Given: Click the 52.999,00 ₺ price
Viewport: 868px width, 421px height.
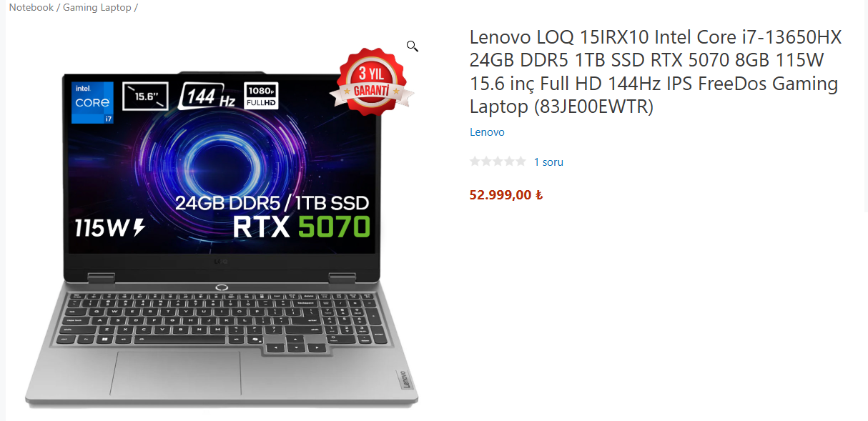Looking at the screenshot, I should (506, 194).
